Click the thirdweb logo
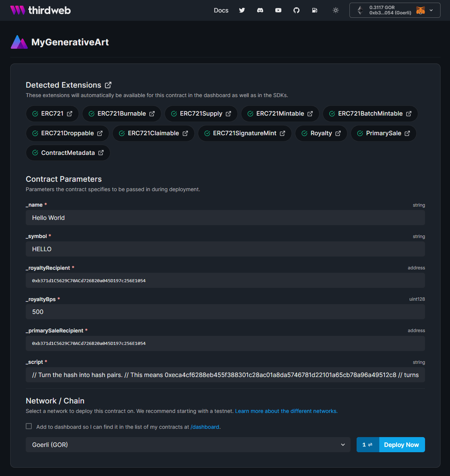 (x=40, y=10)
